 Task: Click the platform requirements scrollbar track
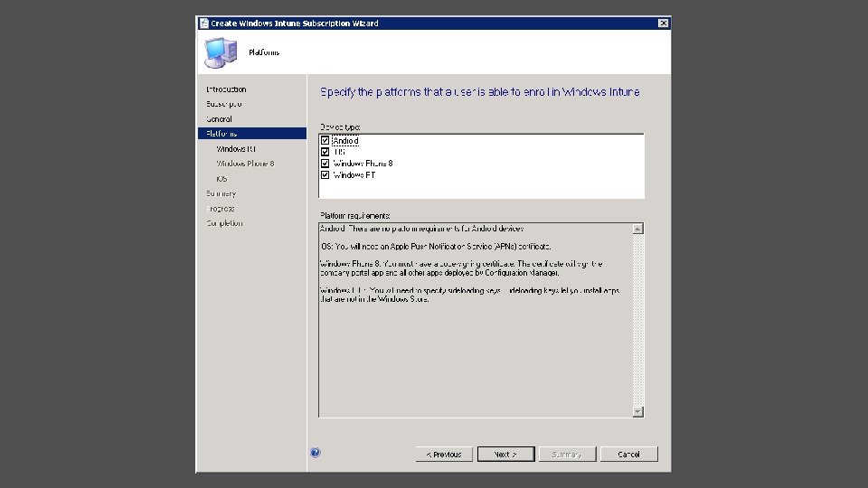[637, 320]
